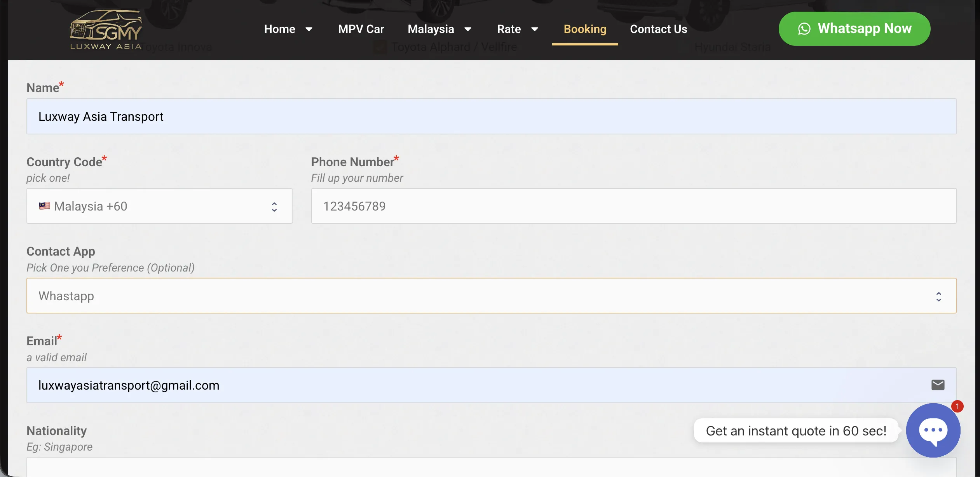Screen dimensions: 980x477
Task: Click the instant quote message bubble
Action: 796,431
